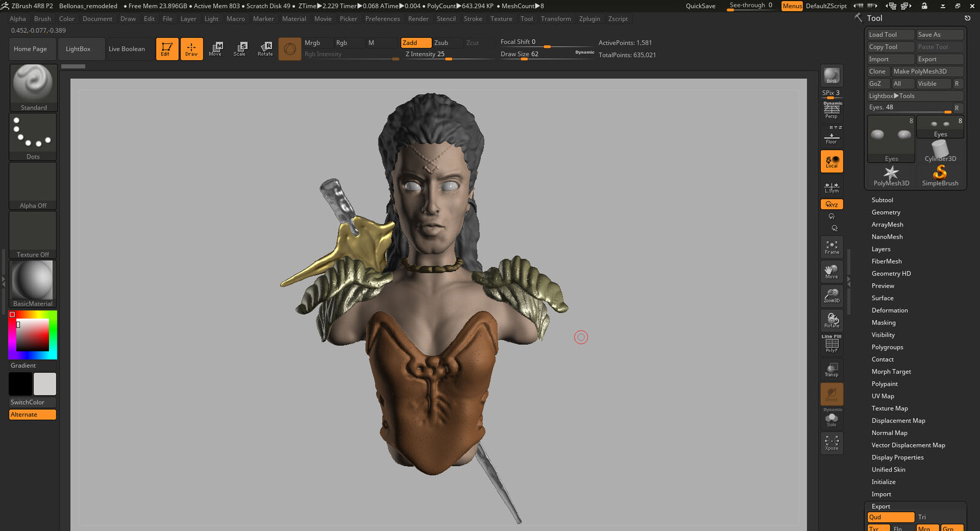Toggle Persp perspective view icon
This screenshot has width=980, height=531.
click(x=832, y=111)
